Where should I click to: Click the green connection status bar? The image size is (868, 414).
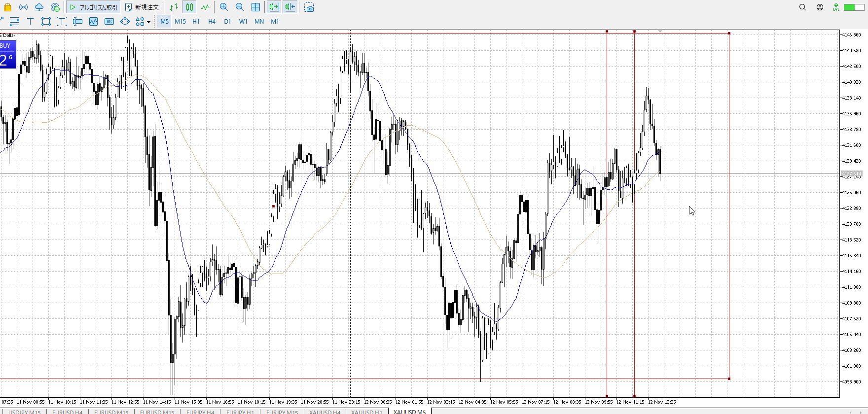click(x=853, y=7)
